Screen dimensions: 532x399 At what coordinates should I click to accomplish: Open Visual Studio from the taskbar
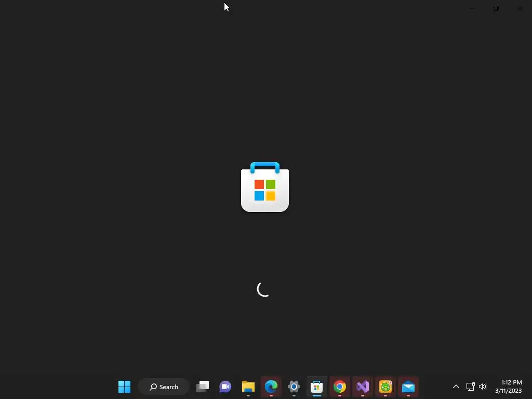[362, 387]
